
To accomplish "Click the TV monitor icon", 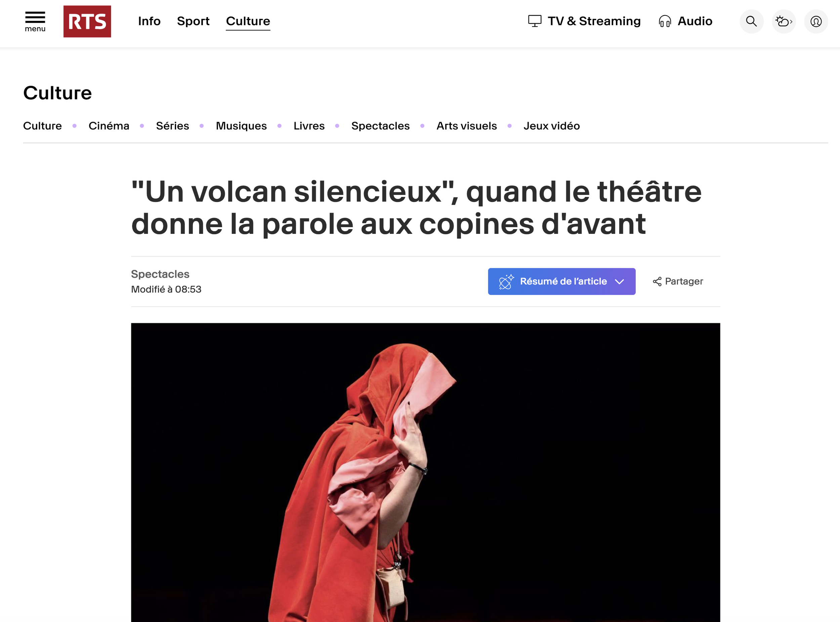I will click(534, 21).
